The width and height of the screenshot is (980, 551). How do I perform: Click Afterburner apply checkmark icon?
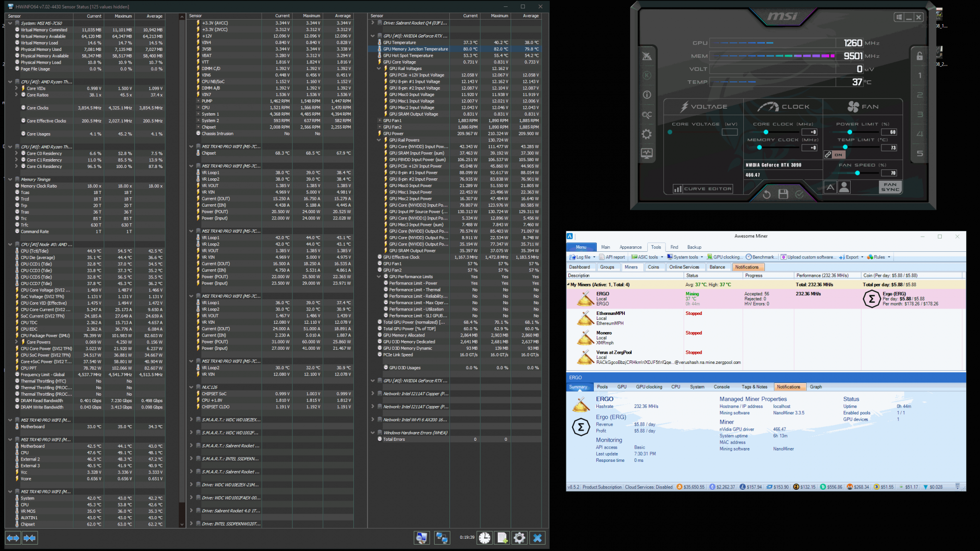pyautogui.click(x=799, y=194)
